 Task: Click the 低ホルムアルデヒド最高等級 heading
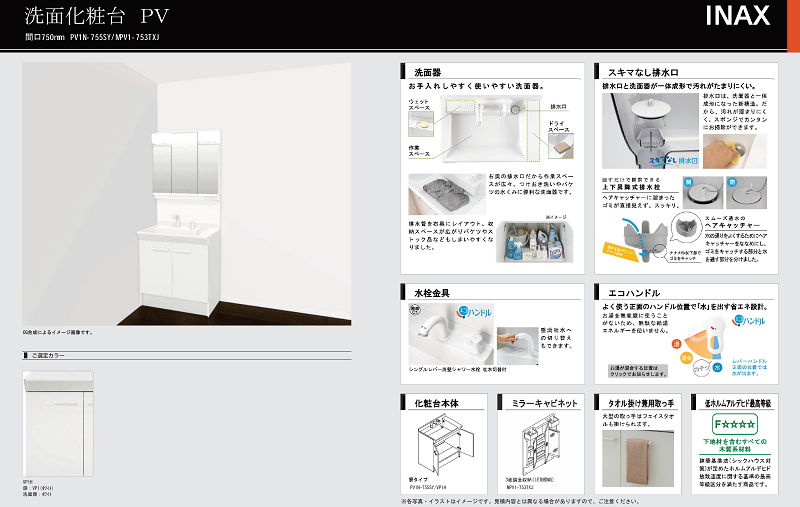pyautogui.click(x=738, y=403)
